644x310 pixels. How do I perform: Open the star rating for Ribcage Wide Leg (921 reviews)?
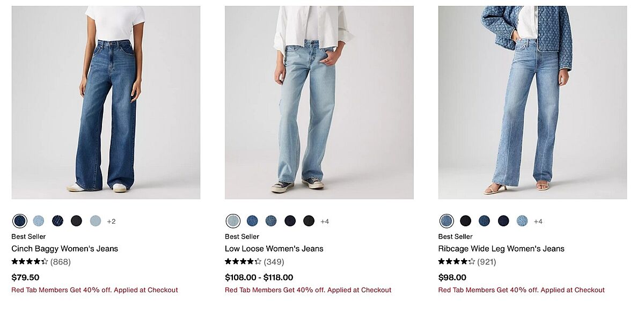(457, 262)
